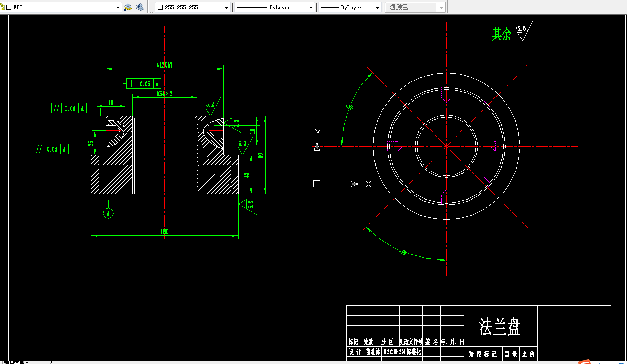Select the 25 step dimension text
The width and height of the screenshot is (627, 364).
click(91, 144)
